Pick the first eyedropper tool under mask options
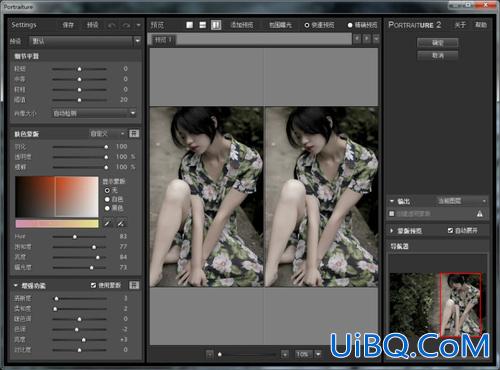The height and width of the screenshot is (370, 500). (107, 223)
